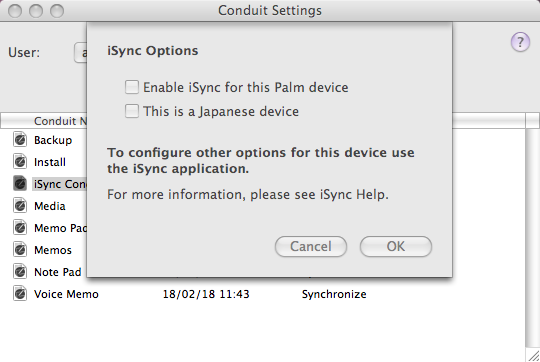Click the Voice Memo conduit icon
This screenshot has width=540, height=362.
[20, 294]
